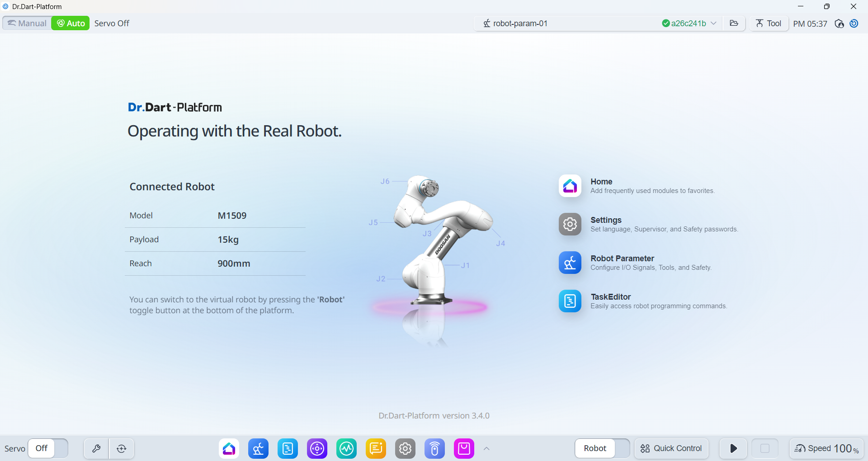Click the open folder icon in top bar

[x=734, y=23]
